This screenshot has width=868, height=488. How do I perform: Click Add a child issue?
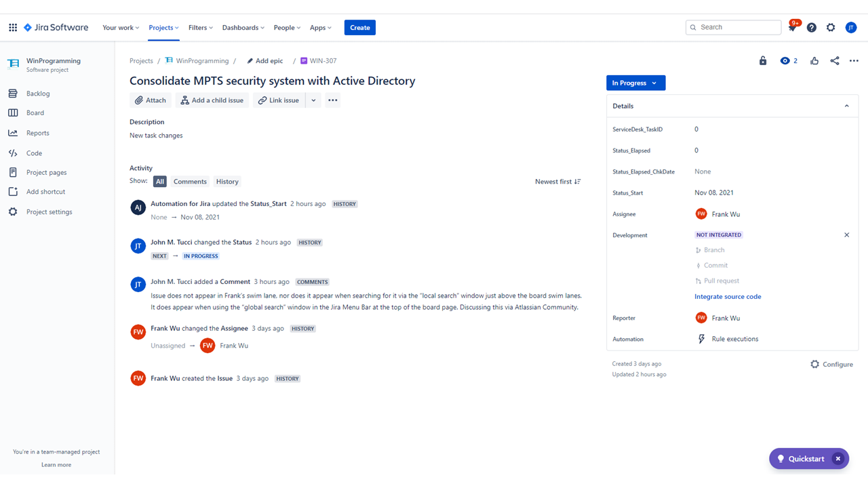212,100
